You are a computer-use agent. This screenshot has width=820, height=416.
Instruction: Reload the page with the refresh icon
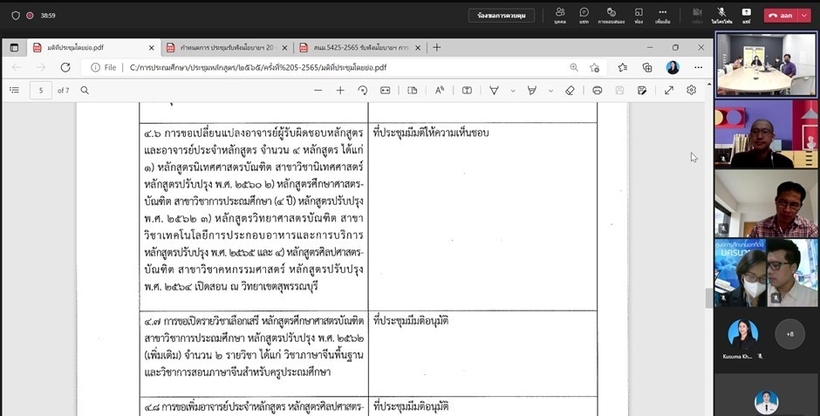pos(65,68)
